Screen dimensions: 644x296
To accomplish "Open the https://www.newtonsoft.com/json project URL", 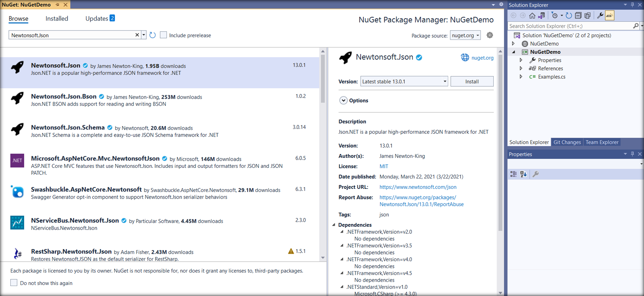I will pos(418,187).
